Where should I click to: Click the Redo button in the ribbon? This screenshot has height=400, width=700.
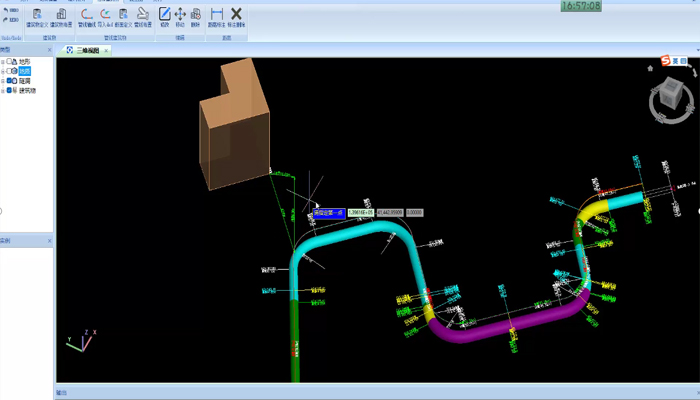pos(12,21)
